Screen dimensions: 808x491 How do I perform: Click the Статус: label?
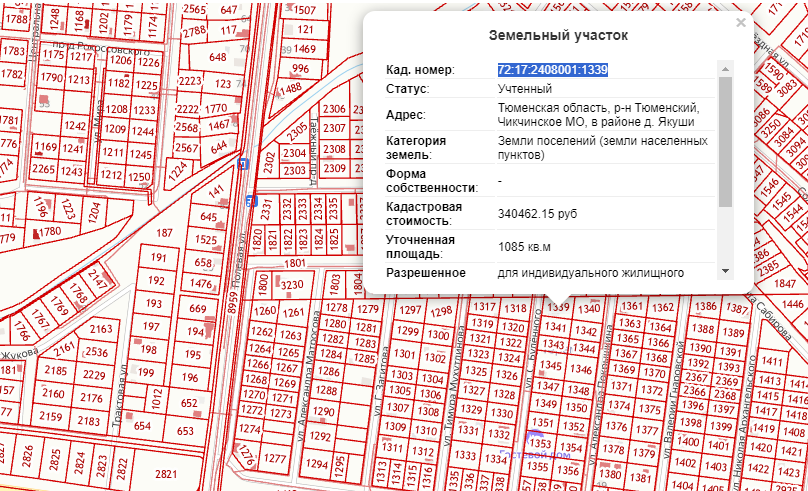pyautogui.click(x=407, y=89)
